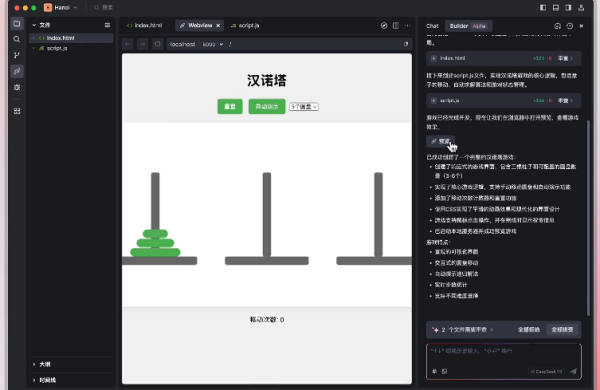Open editor more actions ellipsis

407,26
